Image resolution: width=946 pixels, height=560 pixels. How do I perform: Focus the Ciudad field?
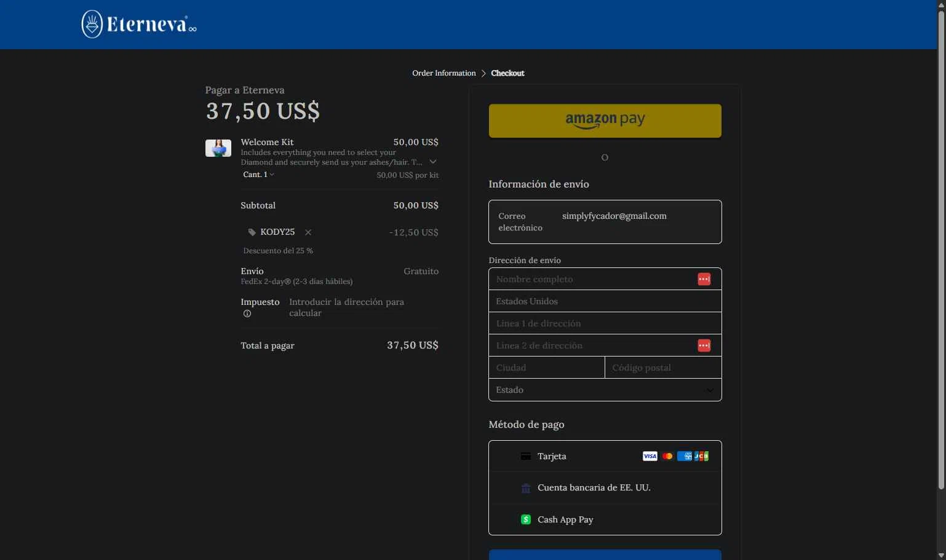pos(547,368)
